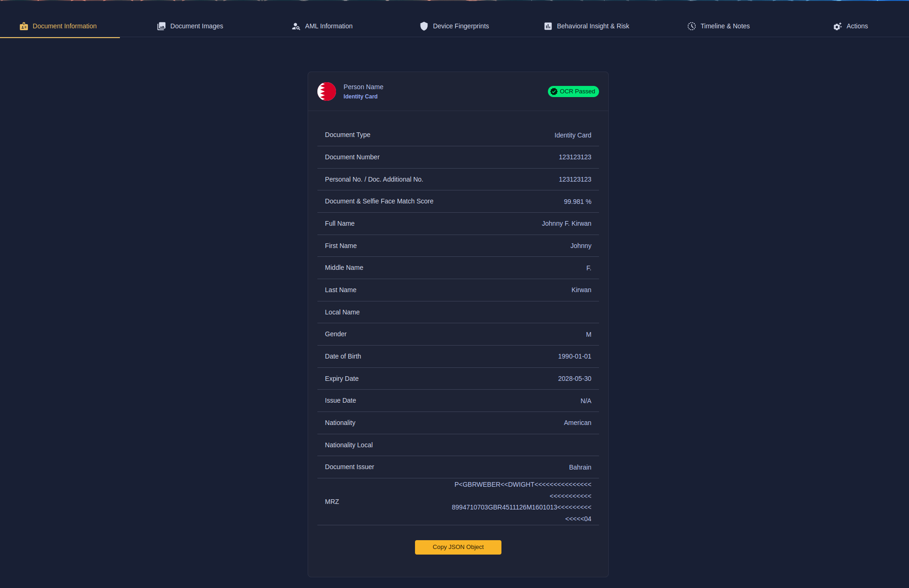This screenshot has height=588, width=909.
Task: Click the Bahrain flag icon
Action: (327, 91)
